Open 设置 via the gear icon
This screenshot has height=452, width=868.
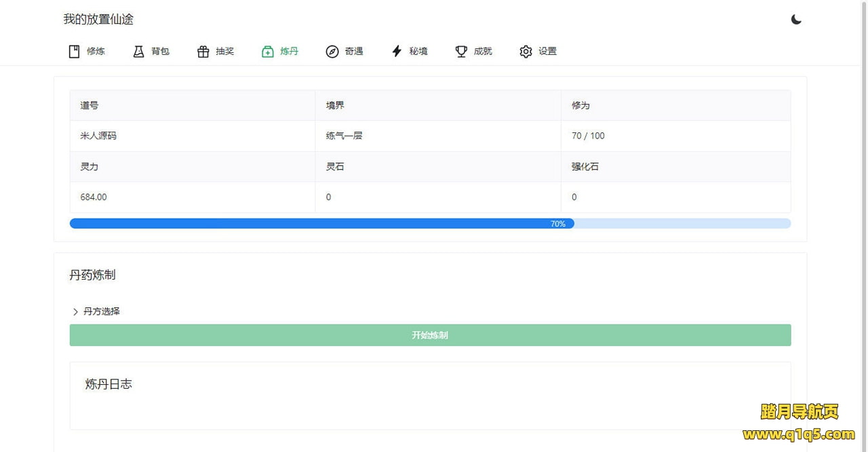point(526,52)
